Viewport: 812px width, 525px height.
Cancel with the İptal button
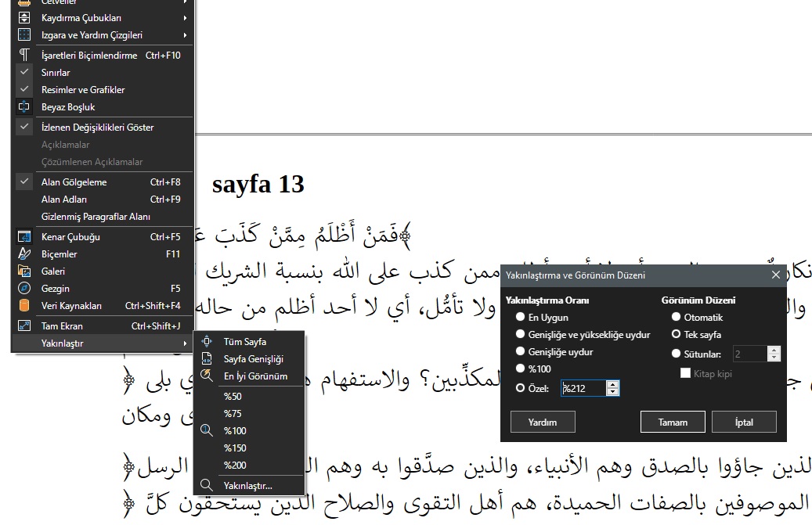(744, 422)
